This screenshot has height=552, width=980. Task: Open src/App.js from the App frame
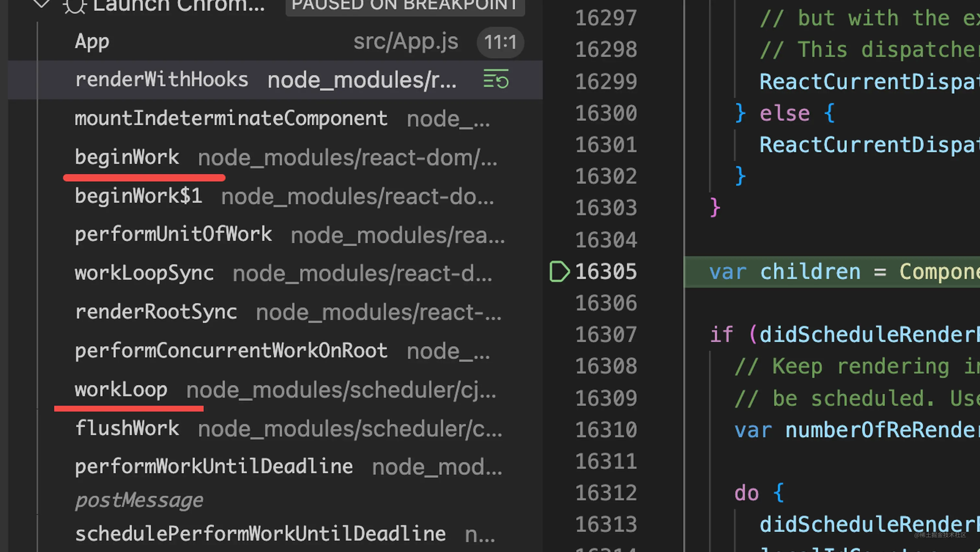coord(405,42)
